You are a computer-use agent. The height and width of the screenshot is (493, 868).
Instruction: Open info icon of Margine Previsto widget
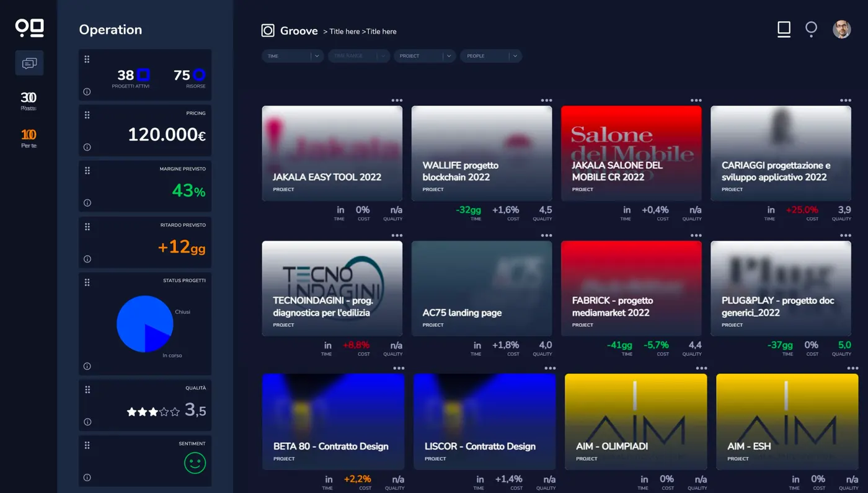(x=87, y=203)
